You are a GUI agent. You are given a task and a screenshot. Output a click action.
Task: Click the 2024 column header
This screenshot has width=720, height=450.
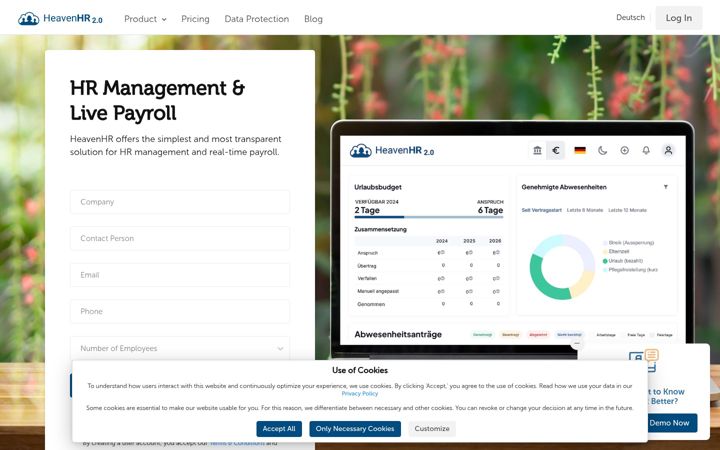coord(442,241)
